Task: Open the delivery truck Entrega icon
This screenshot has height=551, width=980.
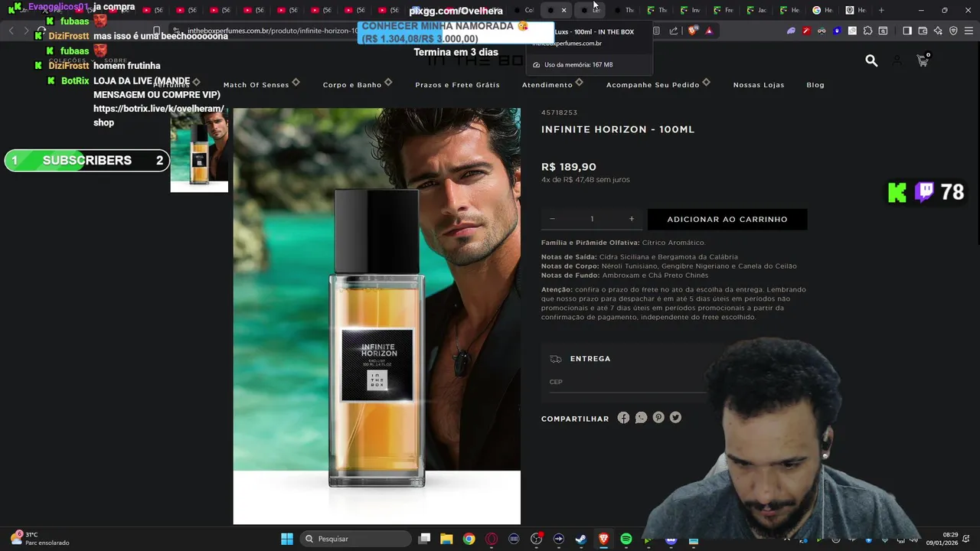Action: tap(556, 359)
